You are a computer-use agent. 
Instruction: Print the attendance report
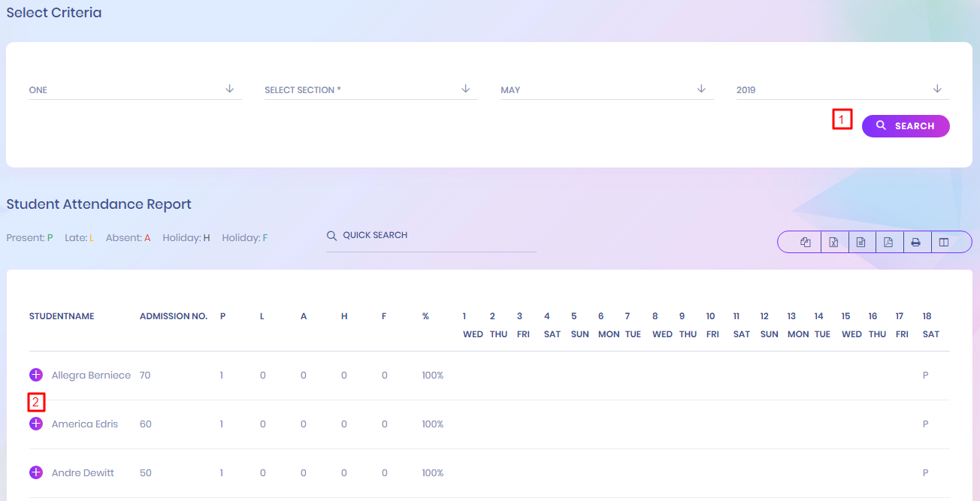tap(916, 242)
